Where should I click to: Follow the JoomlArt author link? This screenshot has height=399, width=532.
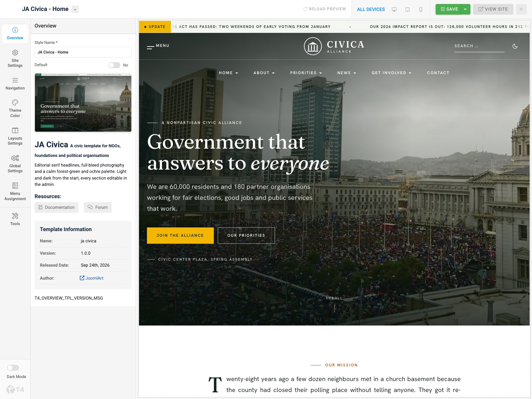(92, 278)
